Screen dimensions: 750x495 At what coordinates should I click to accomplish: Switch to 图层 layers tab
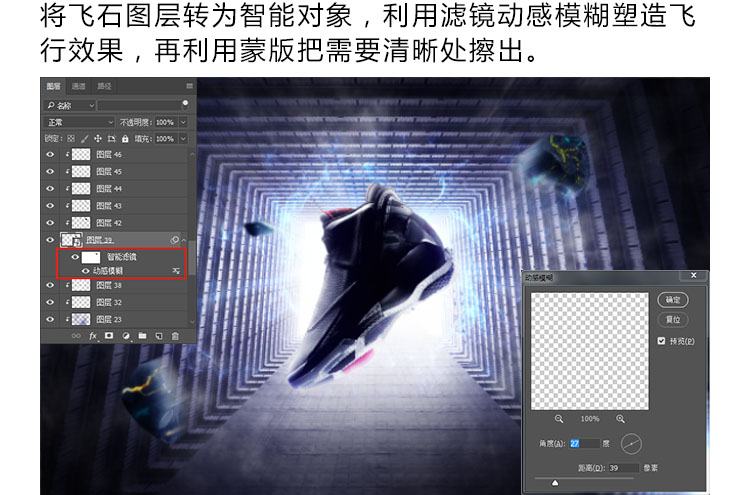click(54, 86)
